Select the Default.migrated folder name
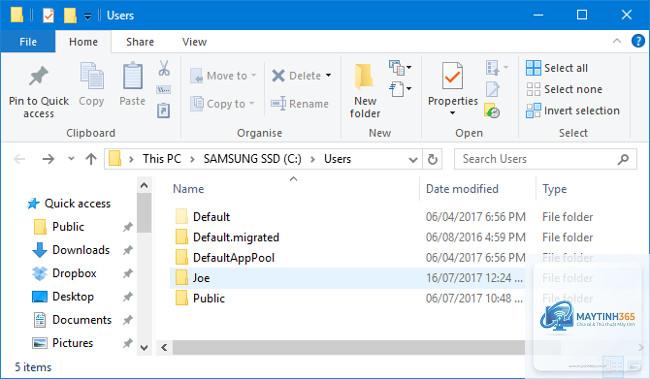The image size is (650, 379). (236, 237)
